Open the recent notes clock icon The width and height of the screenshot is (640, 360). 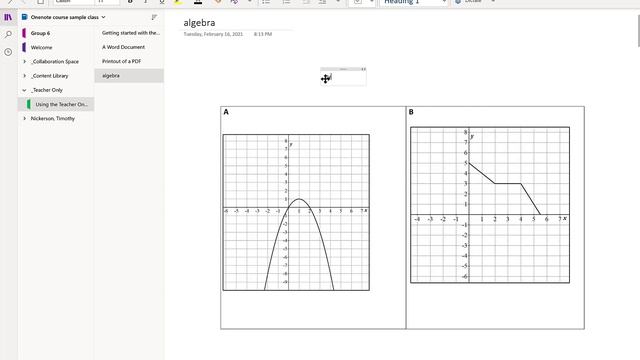click(x=8, y=52)
